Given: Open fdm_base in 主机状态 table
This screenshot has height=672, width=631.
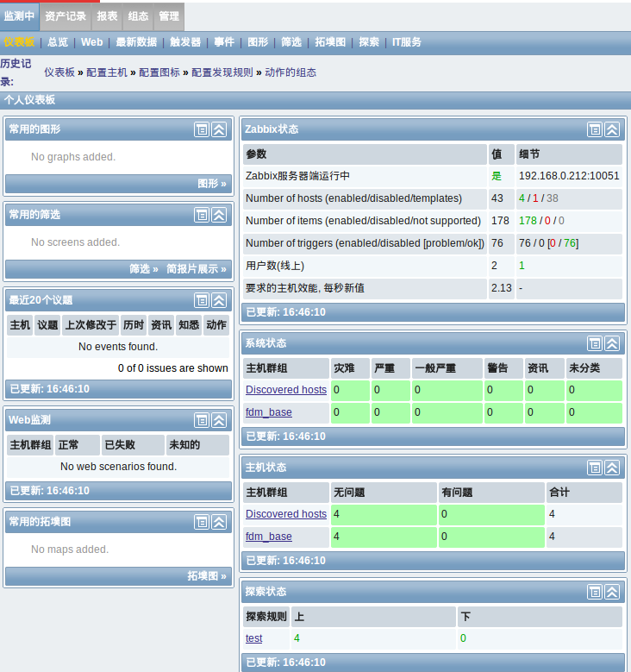Looking at the screenshot, I should (269, 537).
